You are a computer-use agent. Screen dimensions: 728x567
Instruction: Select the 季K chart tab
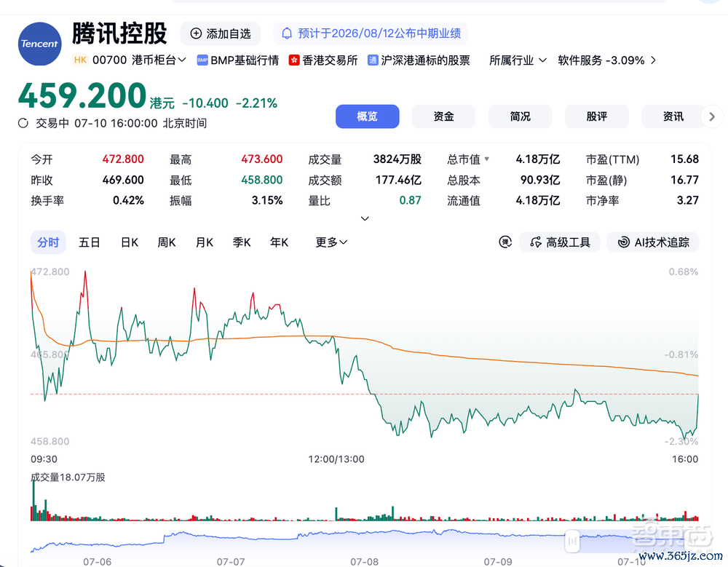pos(242,242)
